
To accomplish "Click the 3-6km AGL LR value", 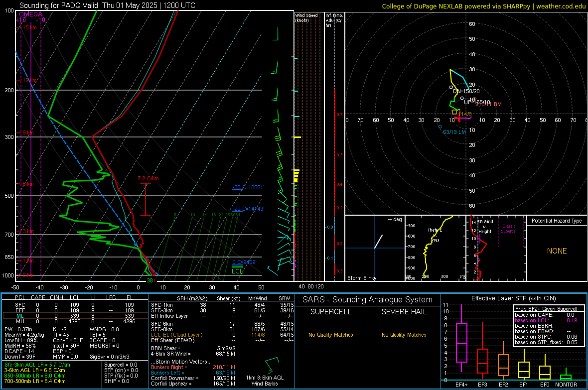I will [x=34, y=370].
